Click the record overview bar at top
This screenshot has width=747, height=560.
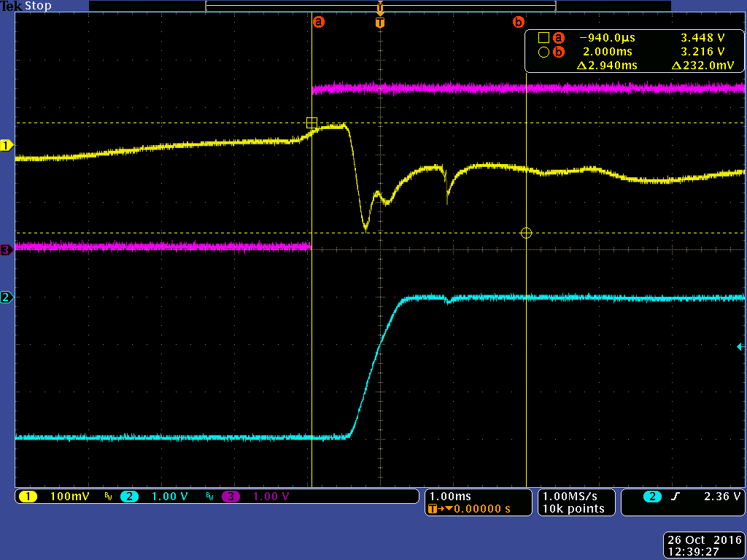[x=380, y=6]
